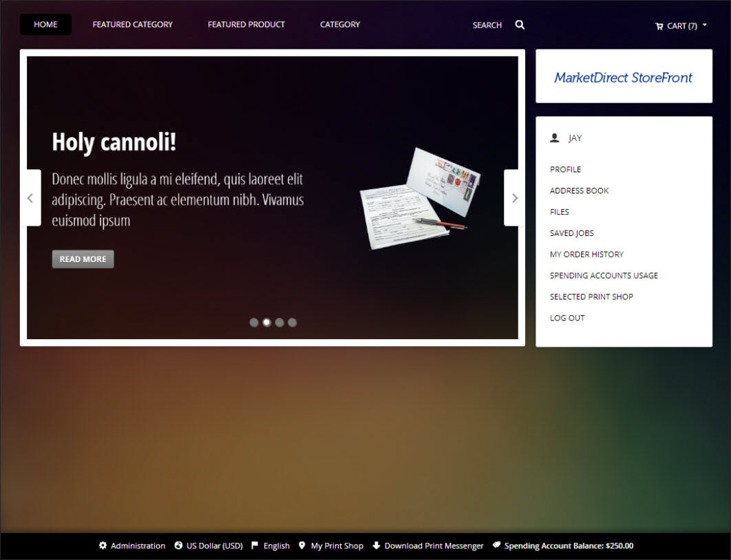Select the first carousel slide dot
The height and width of the screenshot is (560, 731).
254,322
